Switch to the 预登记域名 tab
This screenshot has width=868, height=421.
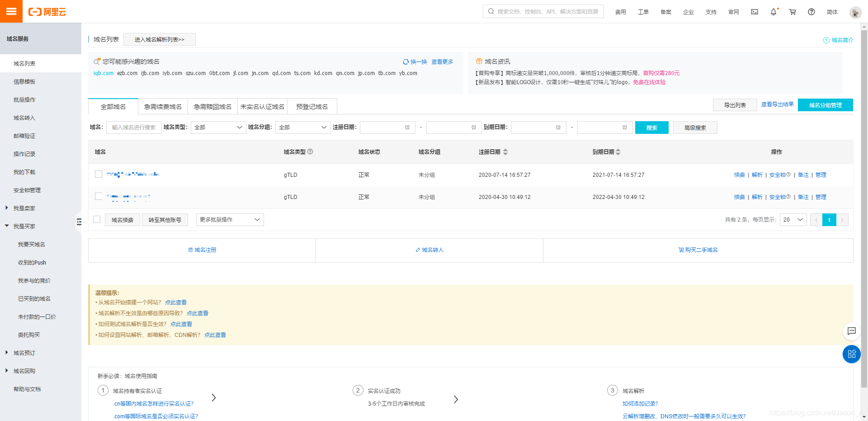[312, 107]
